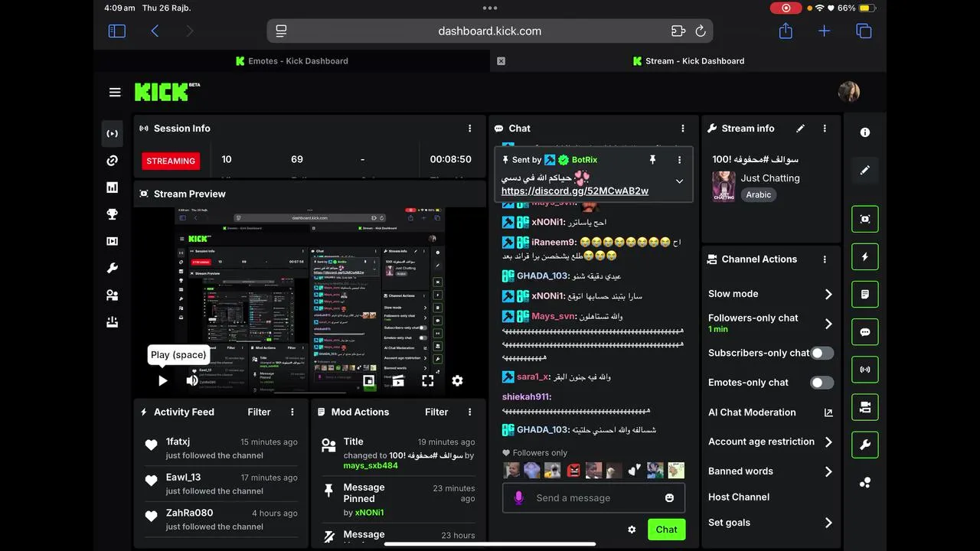Open the video clips icon in left sidebar
This screenshot has width=980, height=551.
point(113,241)
